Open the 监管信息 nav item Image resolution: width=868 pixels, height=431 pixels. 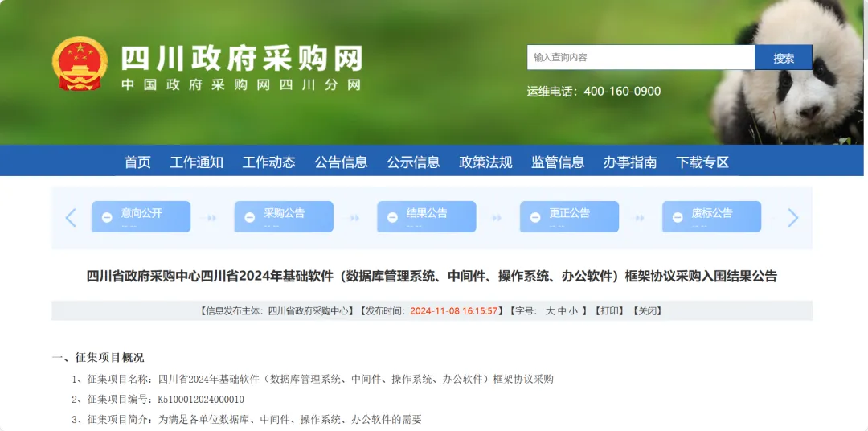(558, 162)
